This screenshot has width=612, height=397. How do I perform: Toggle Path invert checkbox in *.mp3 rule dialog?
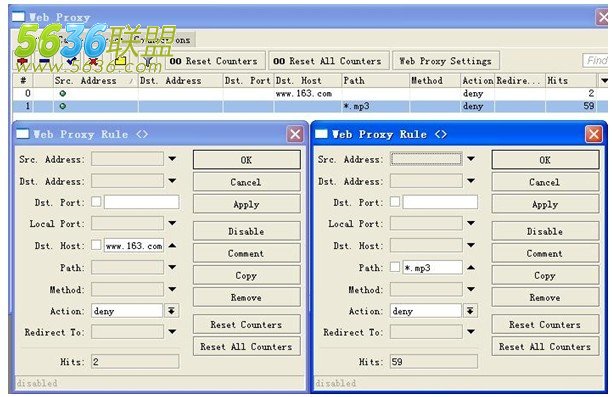tap(395, 267)
